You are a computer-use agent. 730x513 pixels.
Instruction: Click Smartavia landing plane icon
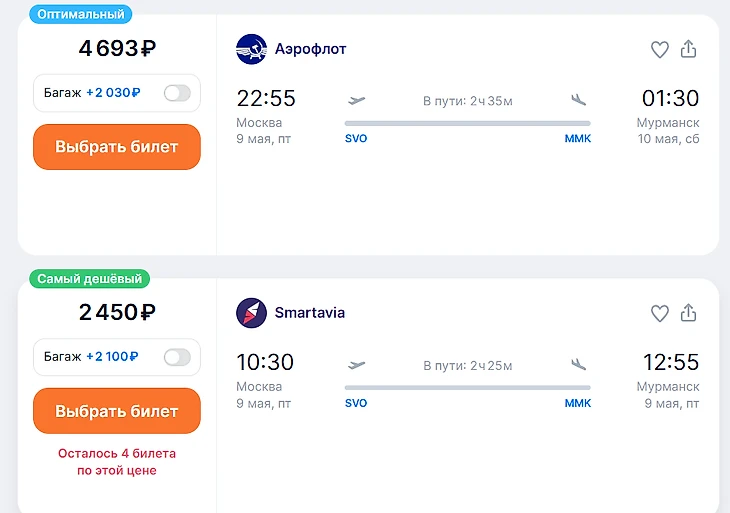point(578,365)
